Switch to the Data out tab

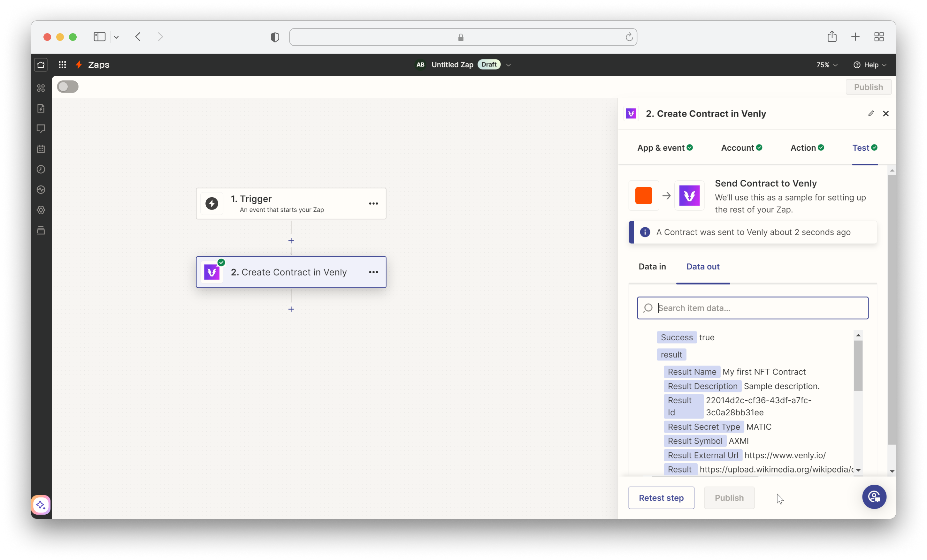pos(703,266)
